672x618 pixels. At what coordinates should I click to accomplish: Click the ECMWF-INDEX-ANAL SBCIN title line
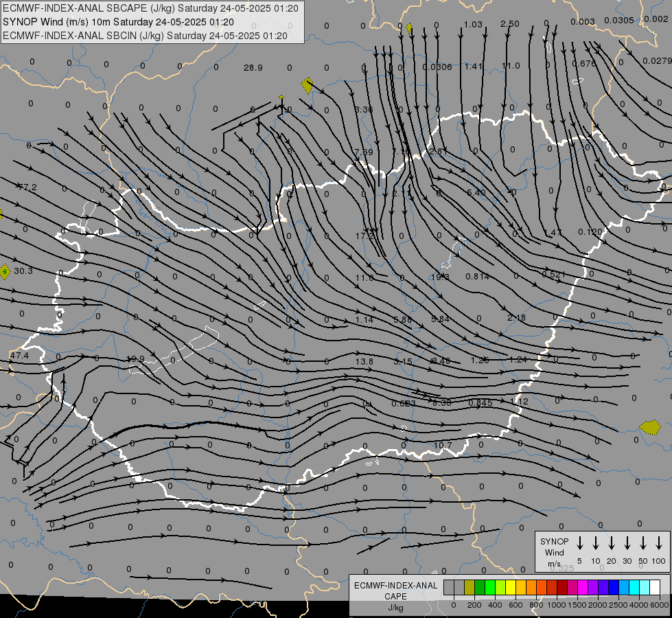pos(145,36)
